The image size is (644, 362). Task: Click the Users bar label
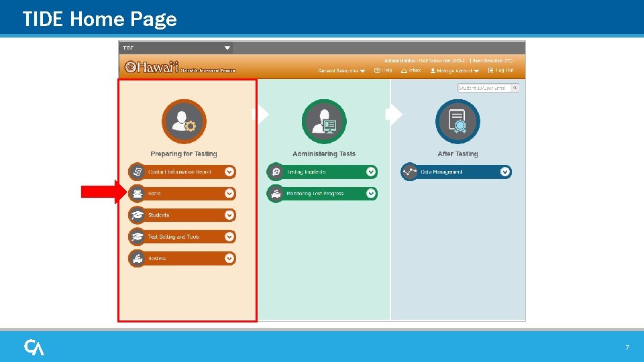154,193
